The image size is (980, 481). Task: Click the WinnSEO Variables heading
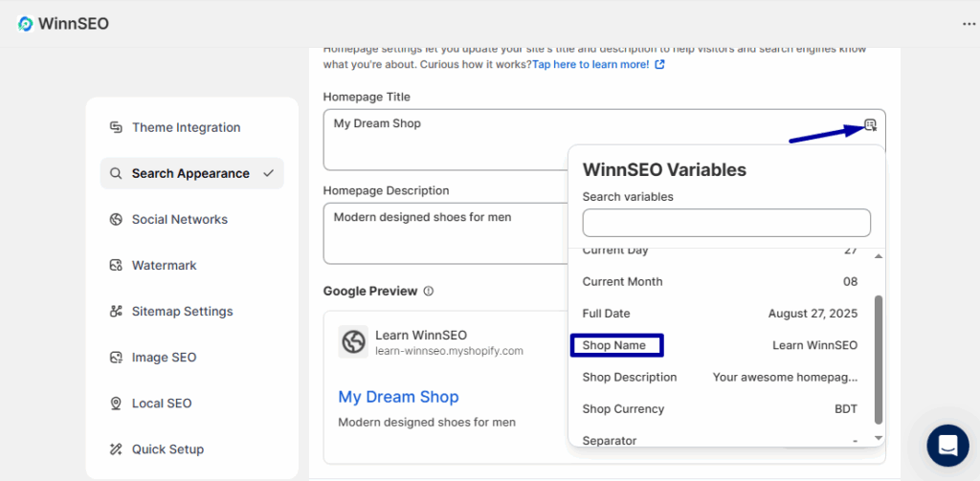tap(664, 169)
